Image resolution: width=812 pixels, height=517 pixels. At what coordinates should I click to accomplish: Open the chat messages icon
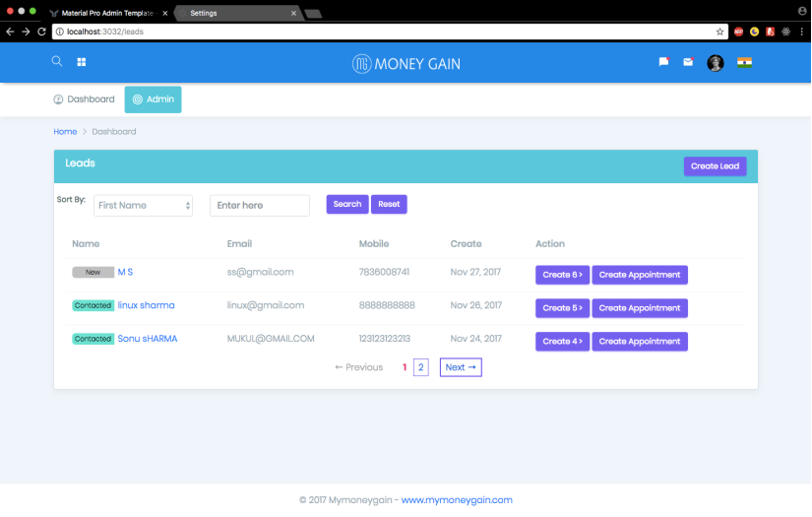[663, 62]
